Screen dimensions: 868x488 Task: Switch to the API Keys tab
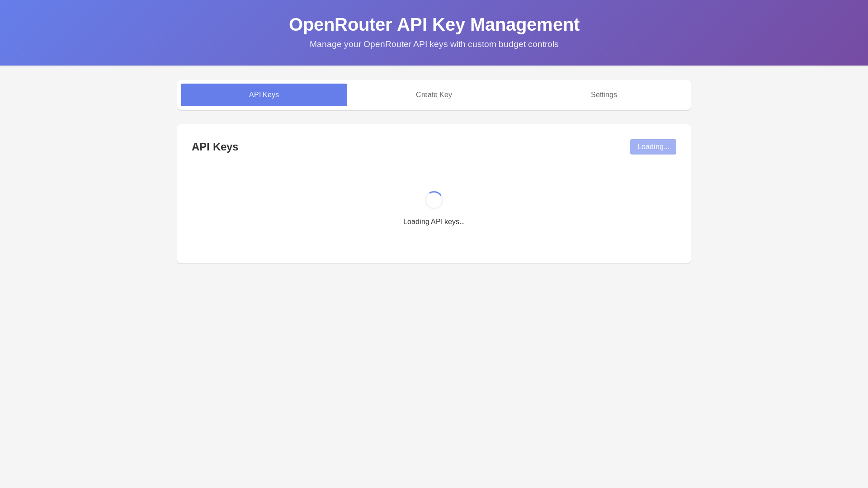tap(264, 95)
